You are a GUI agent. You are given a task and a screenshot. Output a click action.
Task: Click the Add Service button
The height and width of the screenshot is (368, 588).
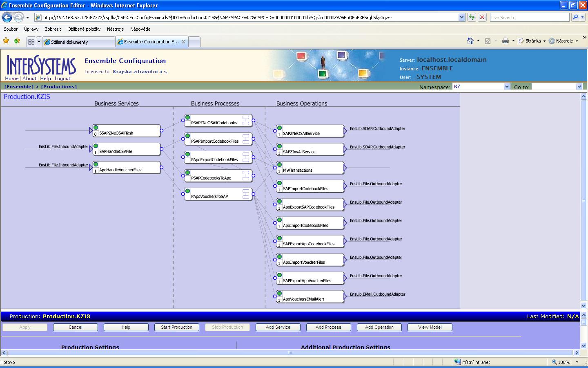(278, 327)
